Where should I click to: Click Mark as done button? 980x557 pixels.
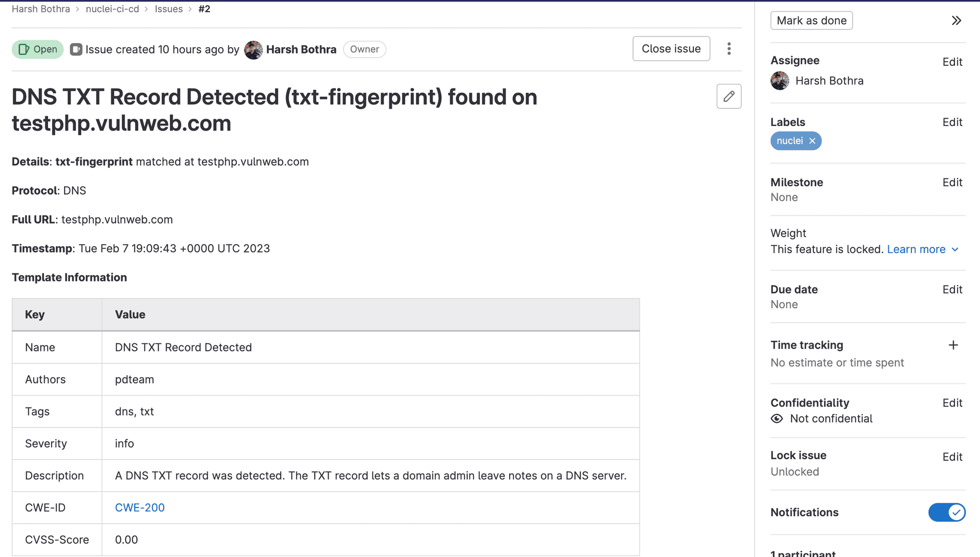[x=811, y=21]
